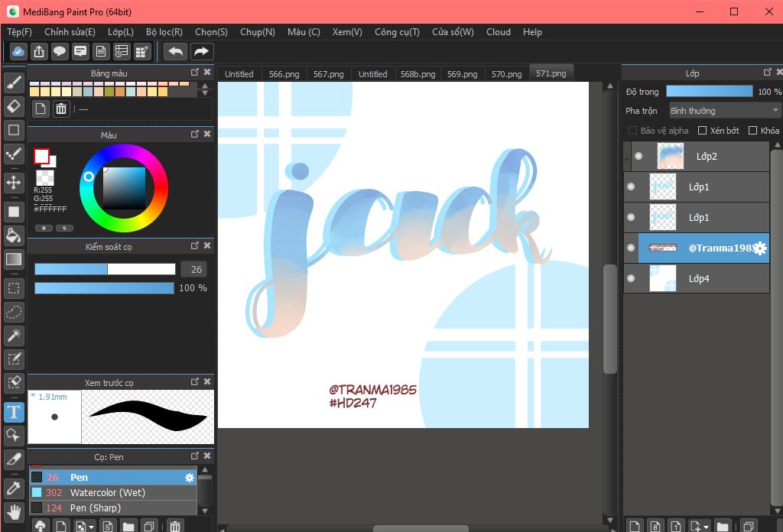This screenshot has width=783, height=532.
Task: Open settings gear for Pen brush
Action: 190,478
